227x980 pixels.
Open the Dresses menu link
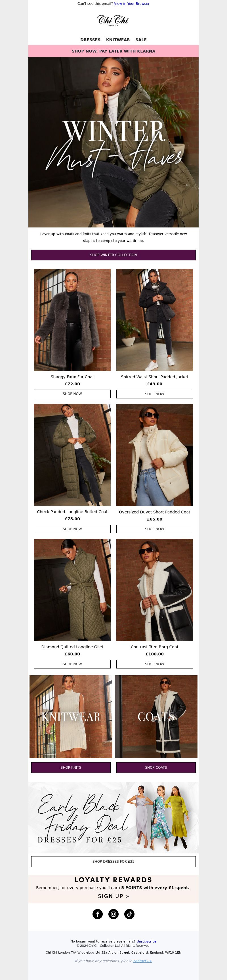click(91, 39)
